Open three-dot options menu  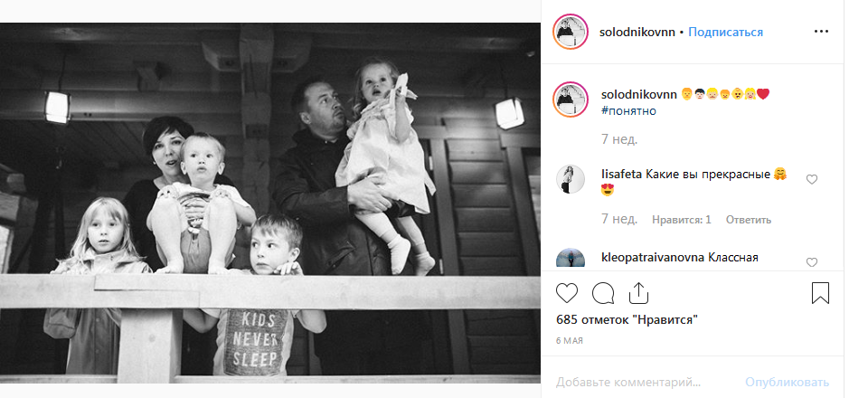(x=822, y=32)
